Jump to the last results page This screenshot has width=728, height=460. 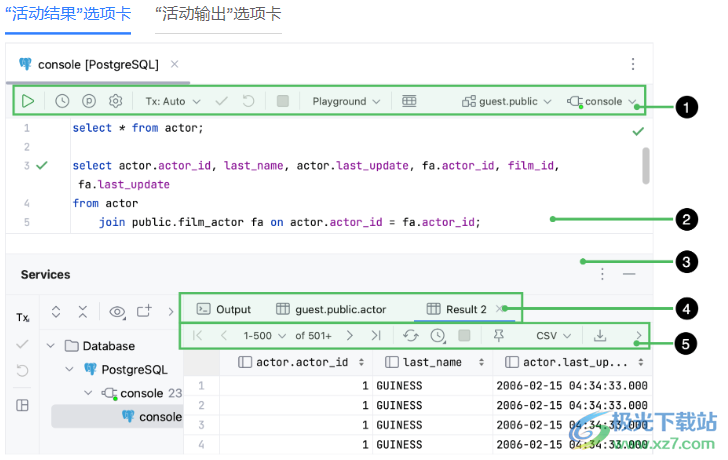(376, 335)
